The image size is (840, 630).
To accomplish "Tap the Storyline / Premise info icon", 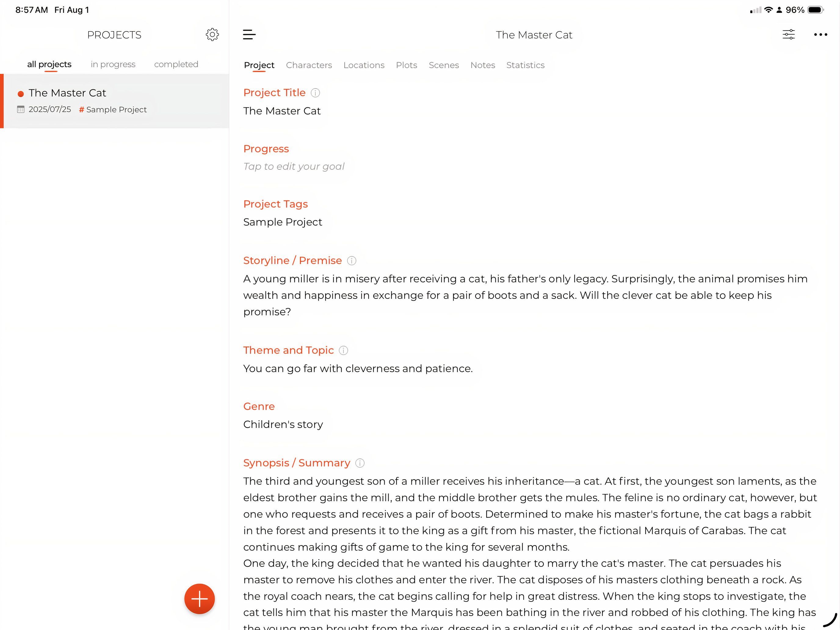I will (352, 260).
